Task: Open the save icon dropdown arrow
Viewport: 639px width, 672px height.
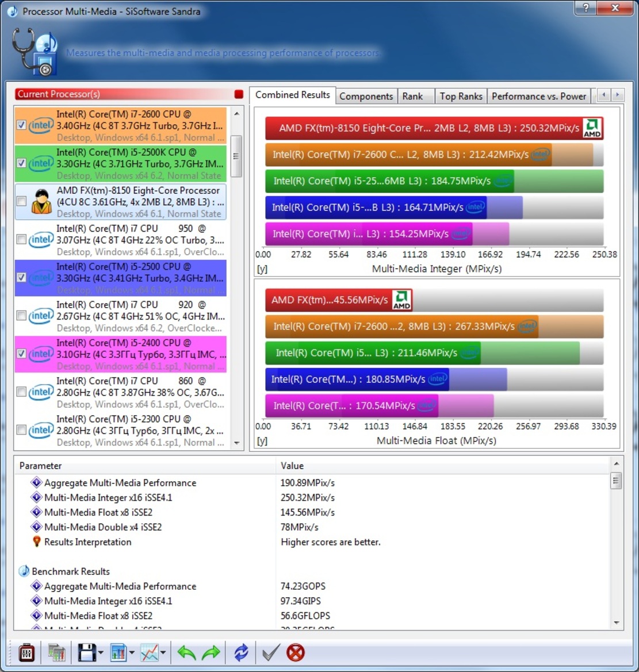Action: click(x=101, y=653)
